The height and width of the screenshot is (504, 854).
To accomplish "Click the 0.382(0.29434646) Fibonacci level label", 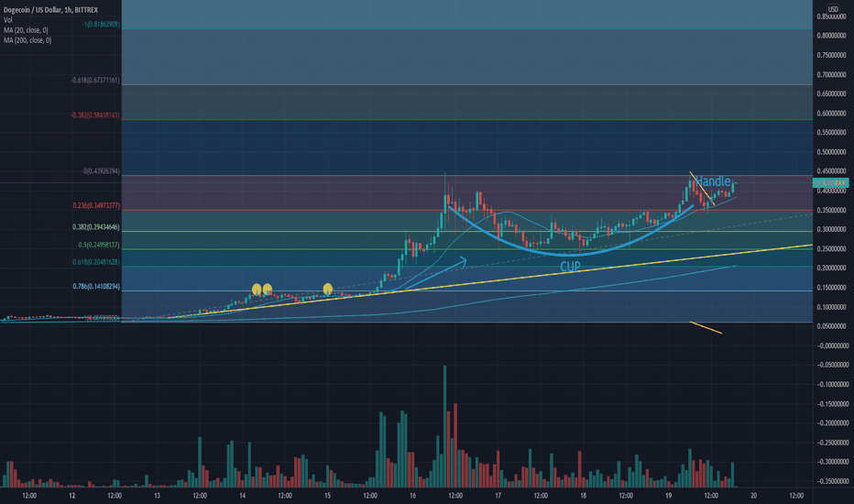I will [x=96, y=227].
